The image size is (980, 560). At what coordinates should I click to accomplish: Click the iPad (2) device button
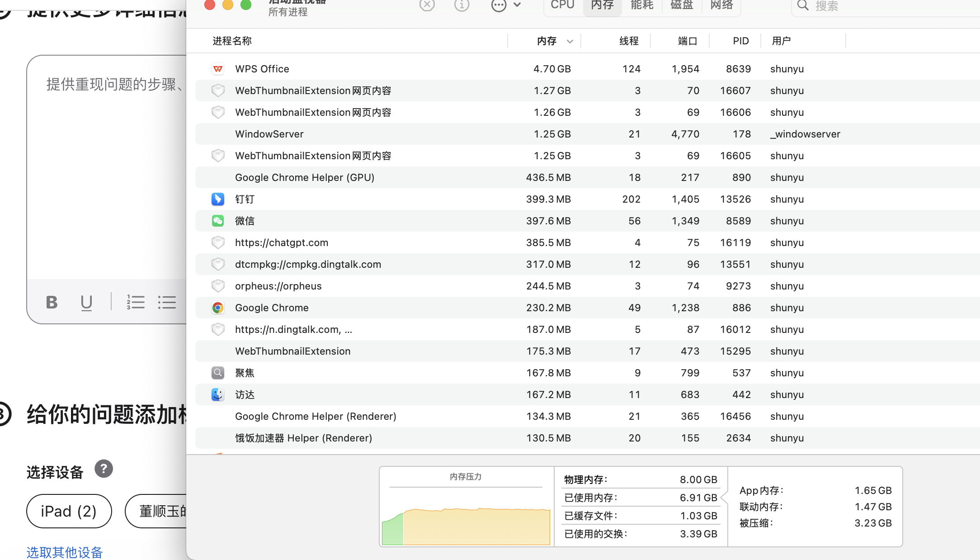[69, 511]
